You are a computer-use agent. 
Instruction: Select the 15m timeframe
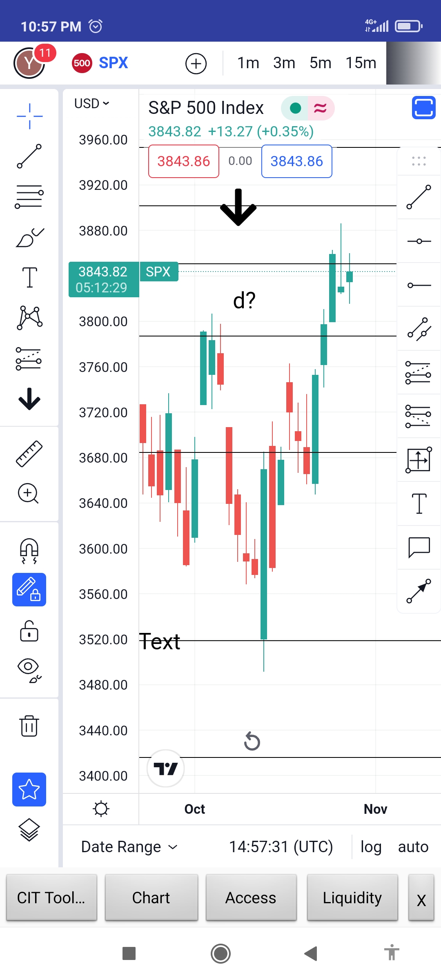[361, 63]
